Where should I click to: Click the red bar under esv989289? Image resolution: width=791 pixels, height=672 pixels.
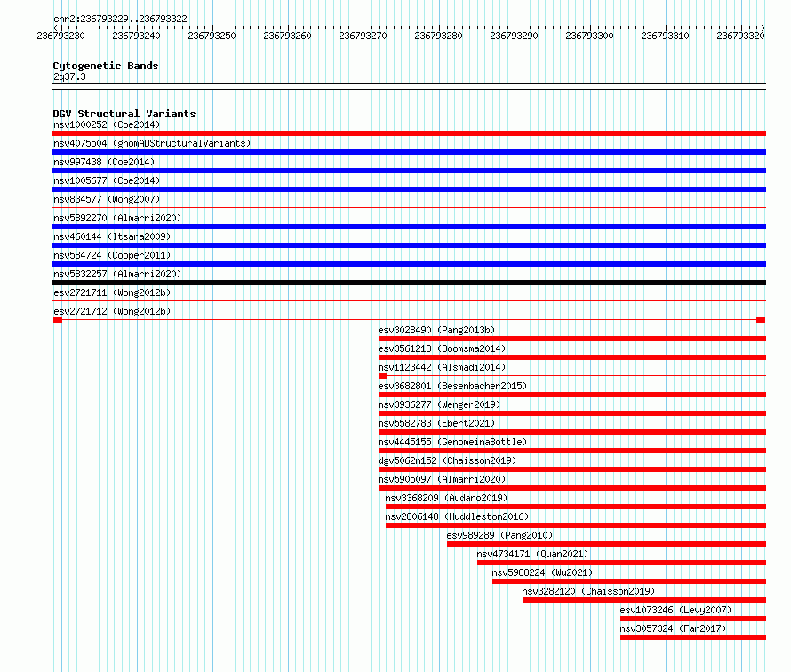606,544
